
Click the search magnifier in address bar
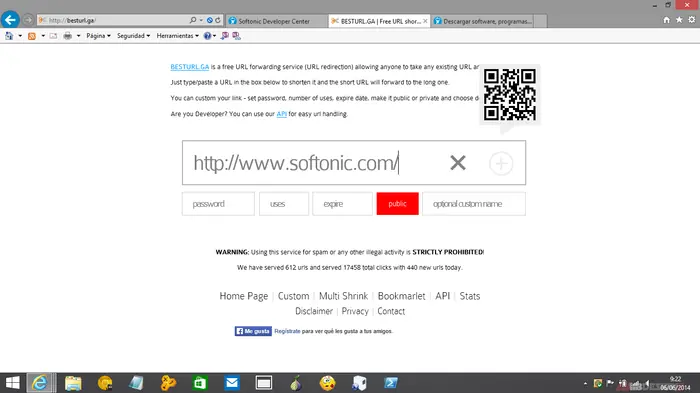click(193, 20)
